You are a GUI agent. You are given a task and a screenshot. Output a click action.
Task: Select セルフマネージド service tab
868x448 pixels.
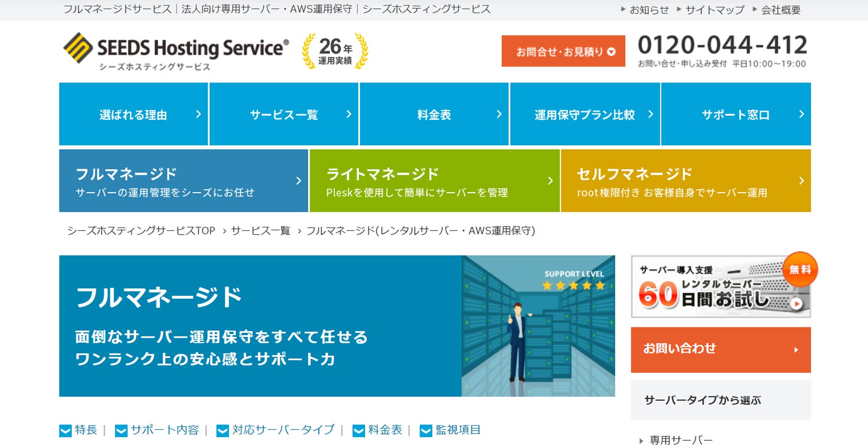[686, 181]
